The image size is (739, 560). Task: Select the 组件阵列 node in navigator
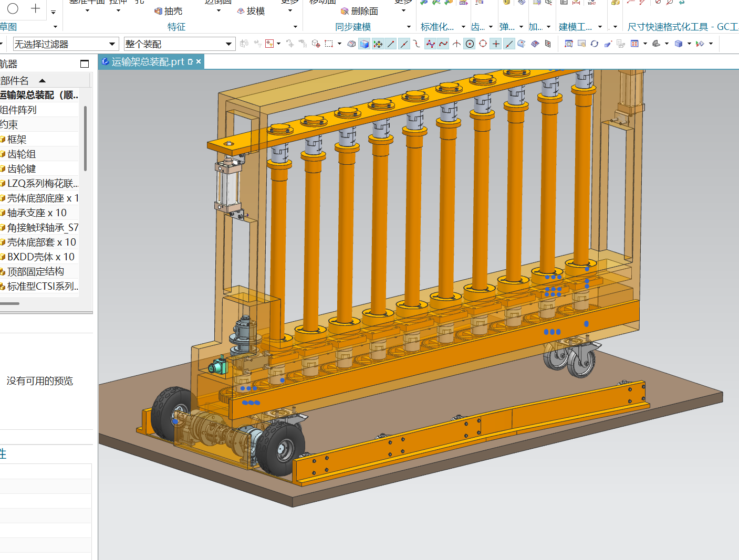pos(18,110)
